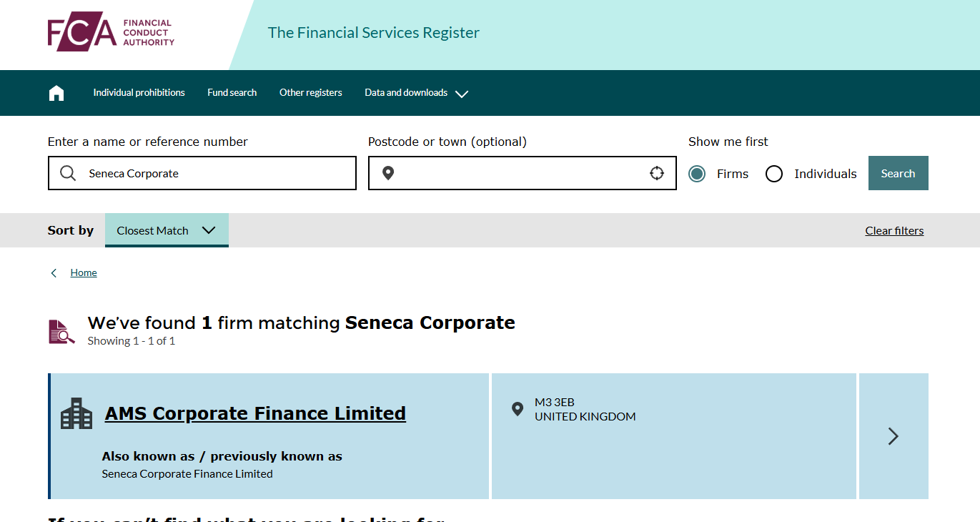This screenshot has height=522, width=980.
Task: Use current location crosshair icon
Action: point(657,173)
